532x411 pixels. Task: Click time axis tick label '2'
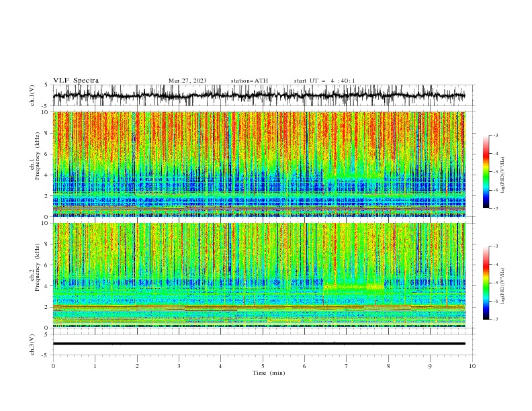point(137,366)
